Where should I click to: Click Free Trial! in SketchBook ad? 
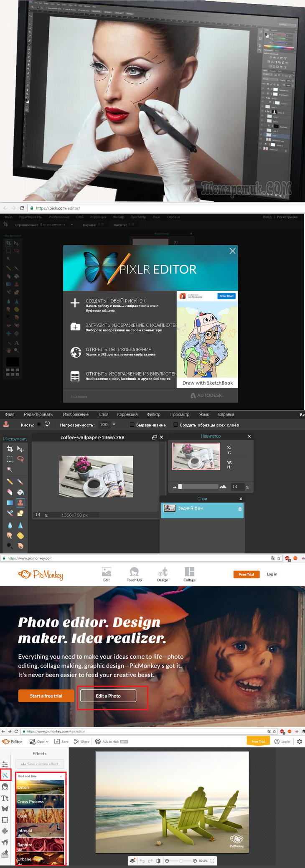coord(226,296)
